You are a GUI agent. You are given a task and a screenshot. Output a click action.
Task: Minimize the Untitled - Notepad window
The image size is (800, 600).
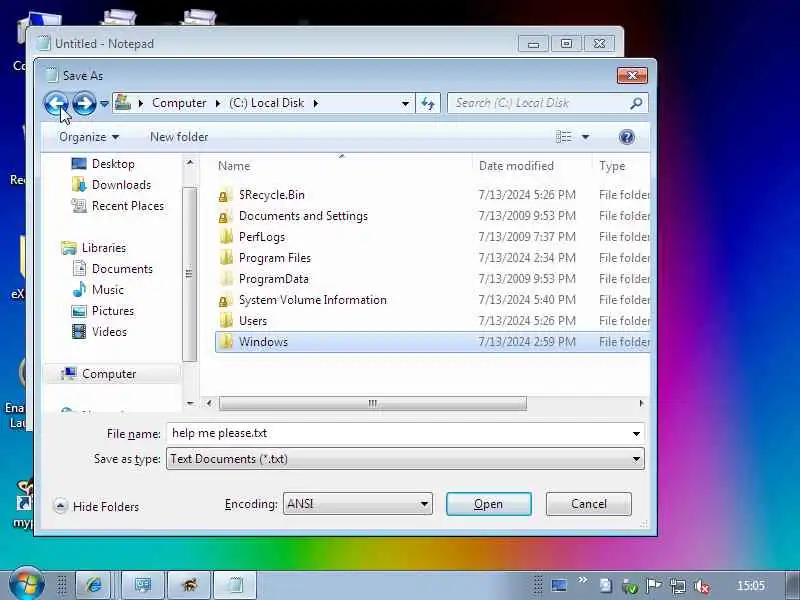(x=533, y=44)
